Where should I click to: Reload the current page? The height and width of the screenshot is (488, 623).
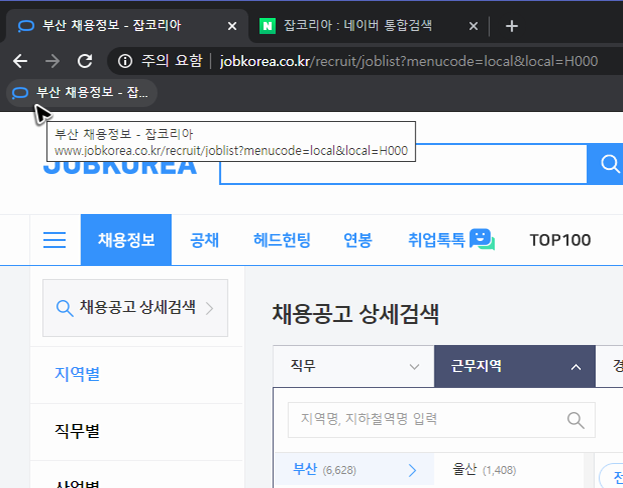[85, 61]
